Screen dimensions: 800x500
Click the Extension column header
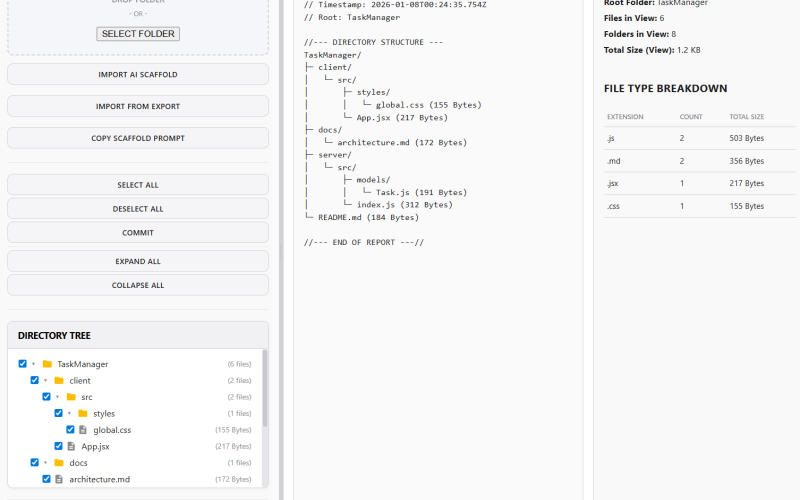625,117
